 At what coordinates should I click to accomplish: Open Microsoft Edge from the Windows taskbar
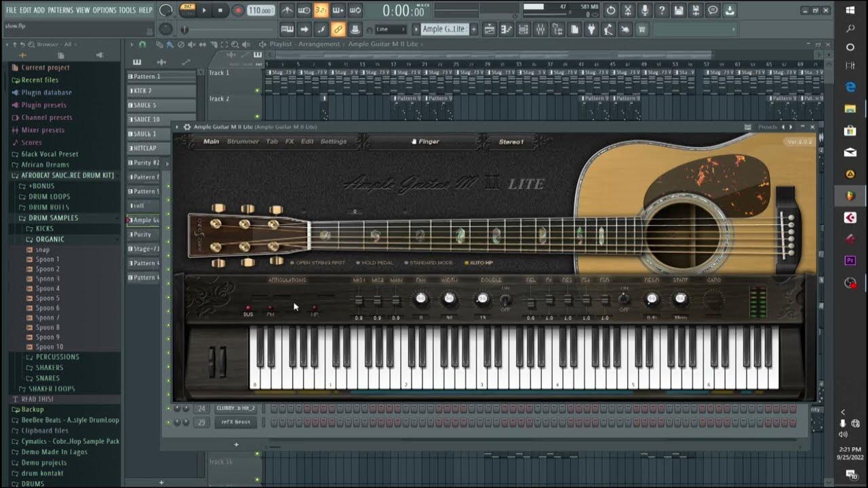tap(850, 87)
